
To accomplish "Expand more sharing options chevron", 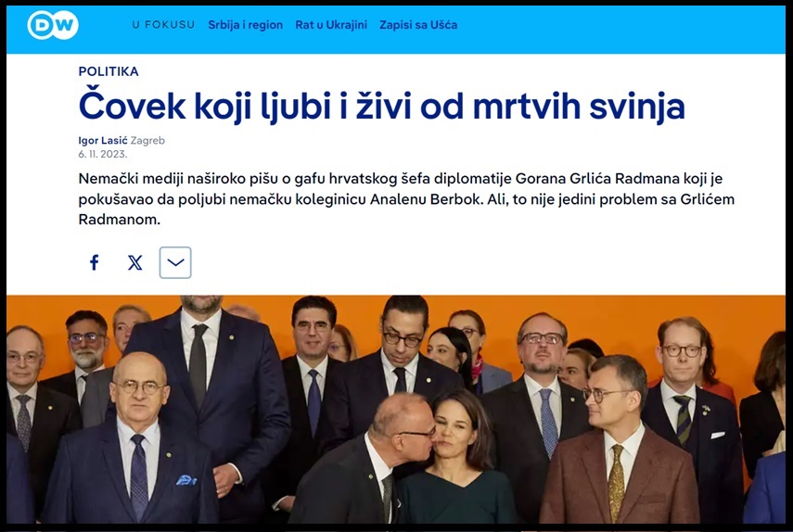I will pyautogui.click(x=175, y=262).
